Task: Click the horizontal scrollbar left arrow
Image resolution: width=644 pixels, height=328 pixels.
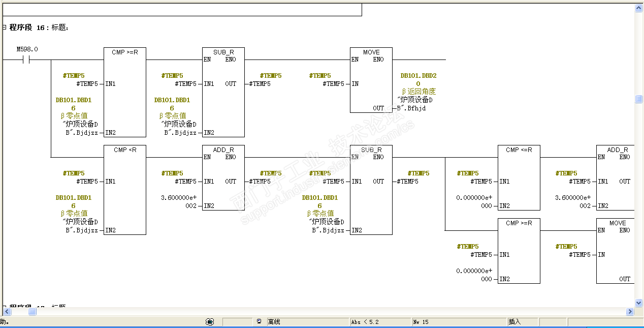Action: pyautogui.click(x=7, y=312)
